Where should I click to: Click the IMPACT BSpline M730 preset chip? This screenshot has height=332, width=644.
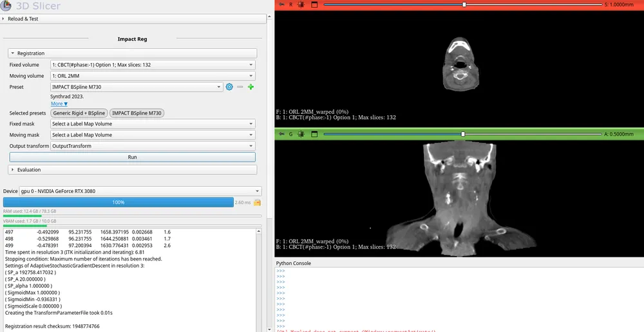(137, 113)
